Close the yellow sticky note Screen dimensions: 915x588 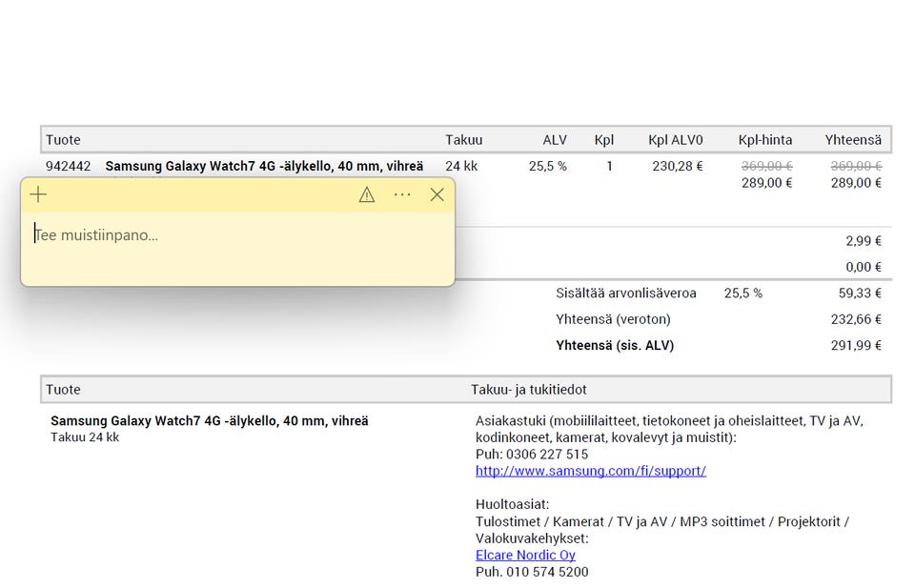tap(437, 194)
